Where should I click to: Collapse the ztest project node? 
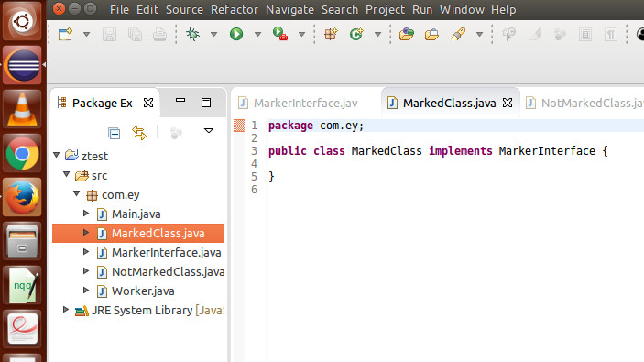[57, 155]
